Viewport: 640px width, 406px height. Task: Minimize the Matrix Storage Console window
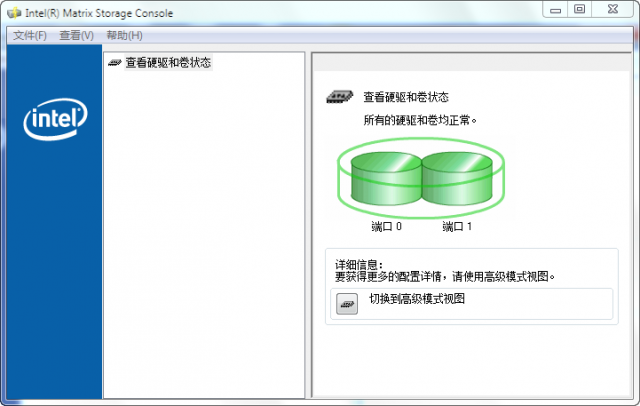tap(555, 9)
